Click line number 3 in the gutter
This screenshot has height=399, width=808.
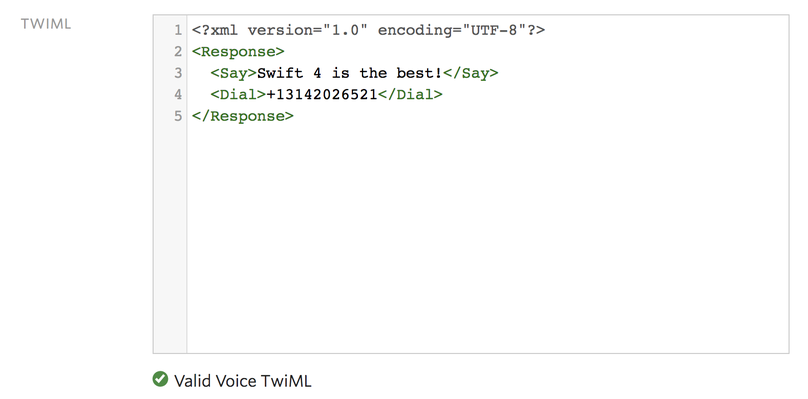pyautogui.click(x=178, y=73)
